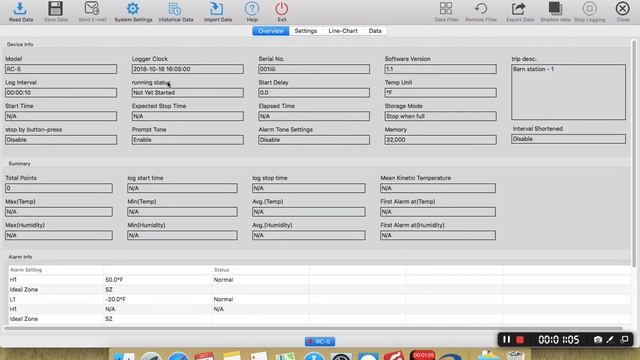Click the Alarm Tone Settings field

(314, 140)
